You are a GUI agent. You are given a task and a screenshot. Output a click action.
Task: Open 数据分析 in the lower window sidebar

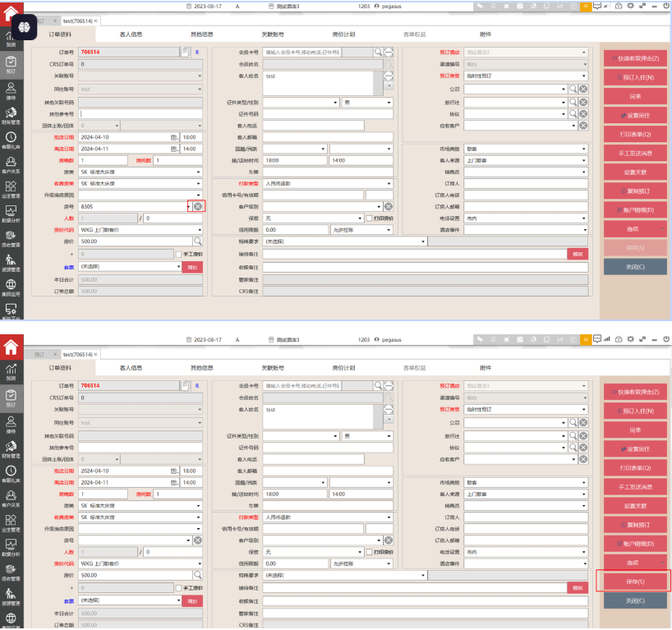click(x=11, y=548)
